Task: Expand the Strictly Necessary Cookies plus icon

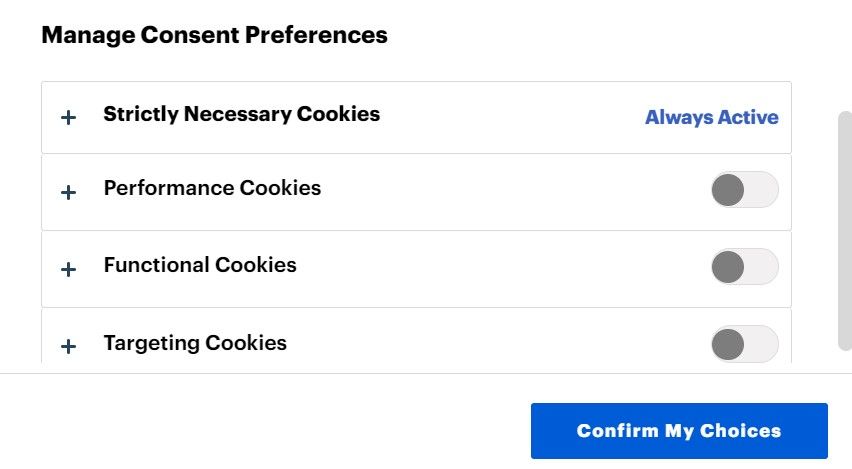Action: (68, 118)
